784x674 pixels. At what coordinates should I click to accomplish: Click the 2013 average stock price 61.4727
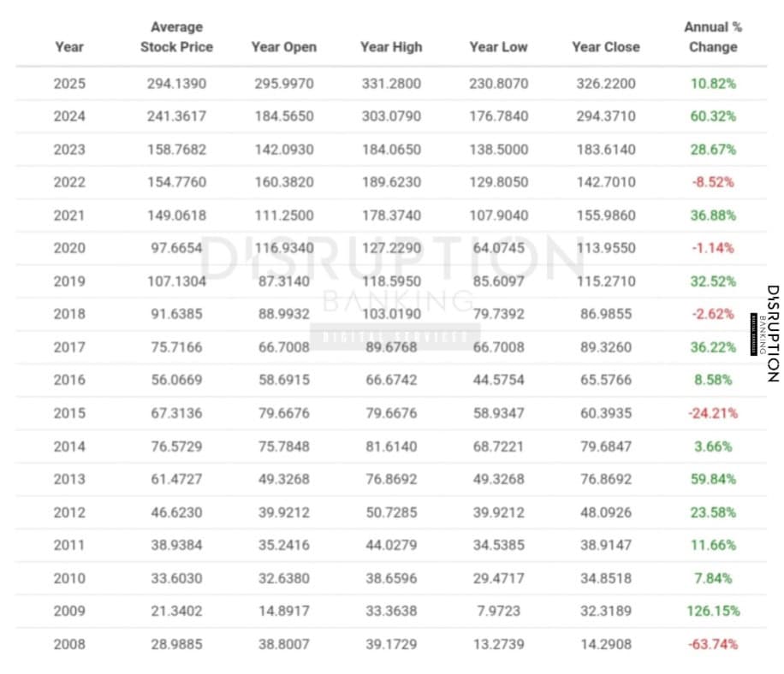click(x=176, y=479)
